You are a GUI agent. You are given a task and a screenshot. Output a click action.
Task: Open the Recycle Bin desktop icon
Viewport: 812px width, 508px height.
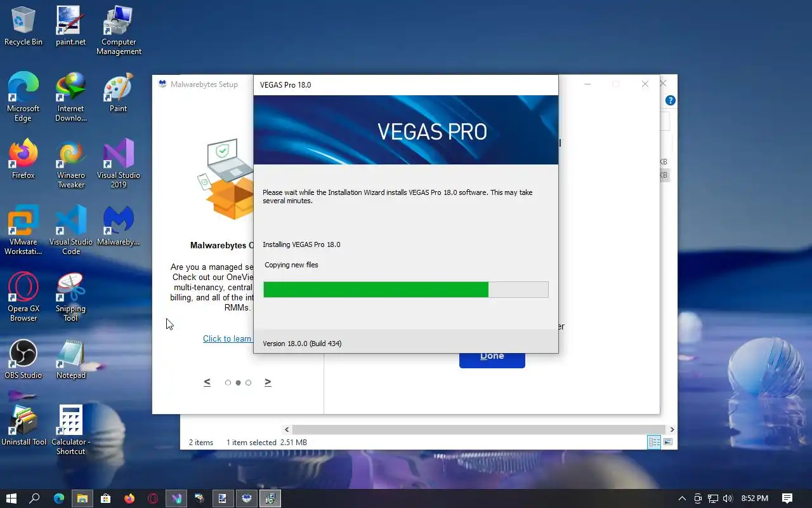[23, 25]
